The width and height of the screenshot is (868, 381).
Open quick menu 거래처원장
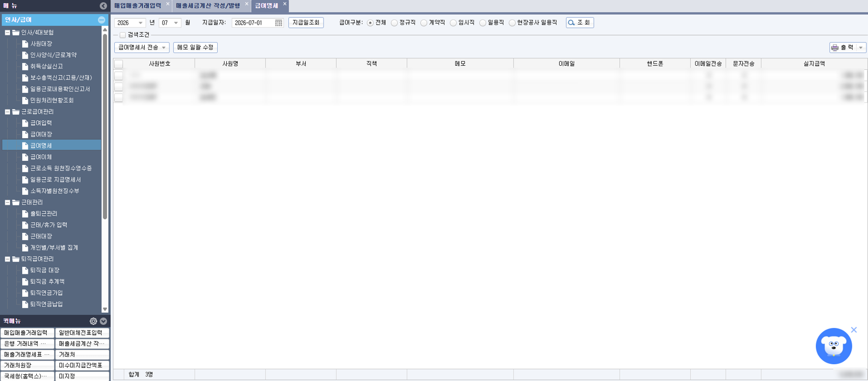point(27,365)
